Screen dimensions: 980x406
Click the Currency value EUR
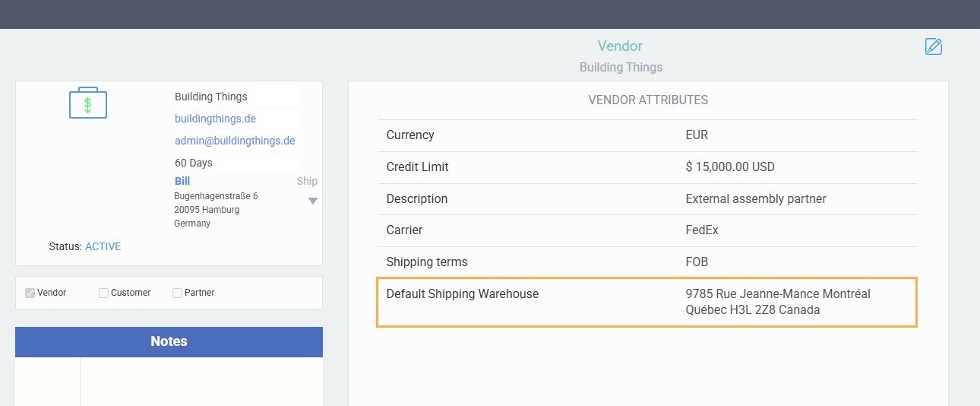pos(697,135)
